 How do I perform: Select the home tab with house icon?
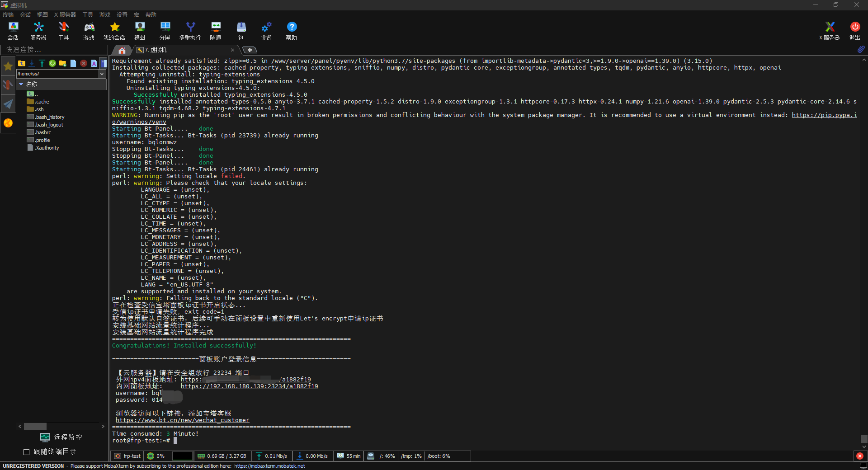coord(122,50)
